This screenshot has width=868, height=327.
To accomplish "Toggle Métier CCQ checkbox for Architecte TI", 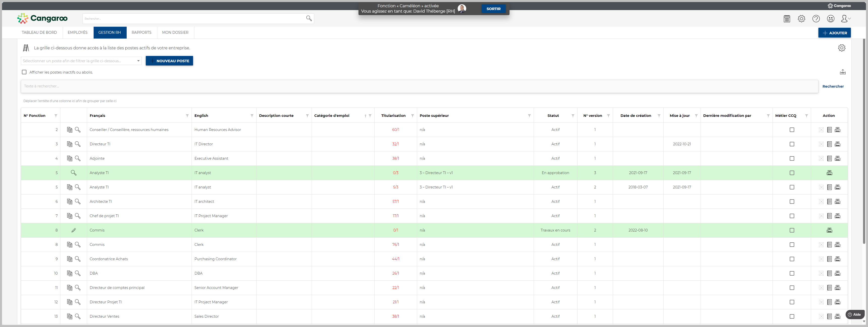I will point(792,202).
